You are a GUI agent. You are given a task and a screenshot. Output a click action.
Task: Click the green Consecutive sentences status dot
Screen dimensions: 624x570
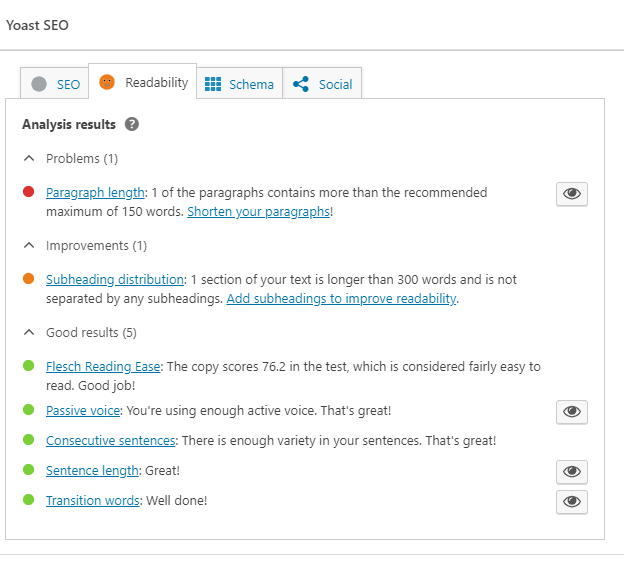[x=28, y=439]
